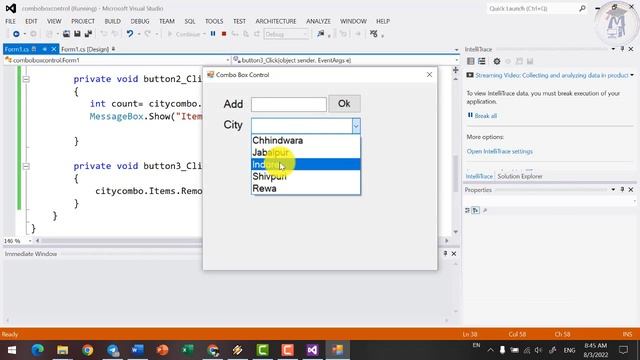The height and width of the screenshot is (360, 640).
Task: Select Chhindwara from the city list
Action: tap(306, 140)
